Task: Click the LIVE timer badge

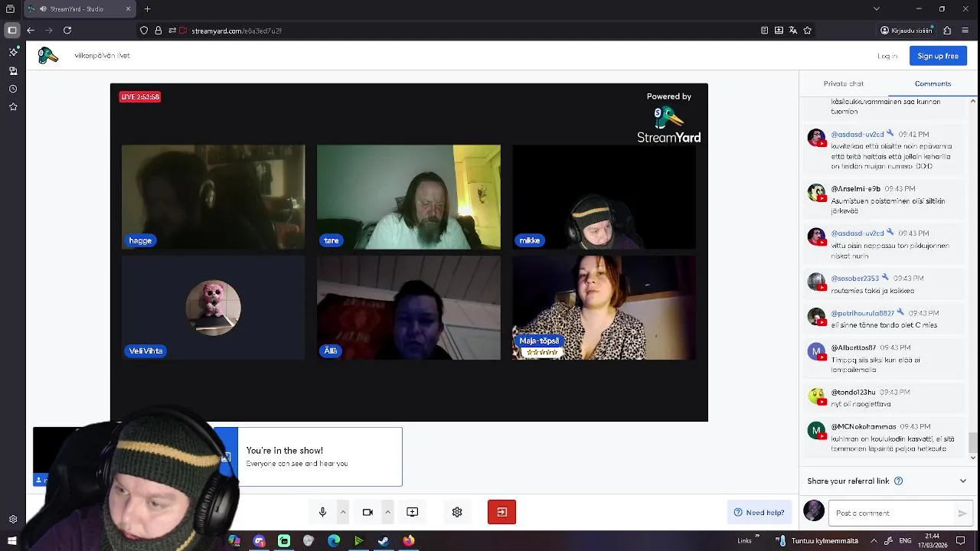Action: pos(139,97)
